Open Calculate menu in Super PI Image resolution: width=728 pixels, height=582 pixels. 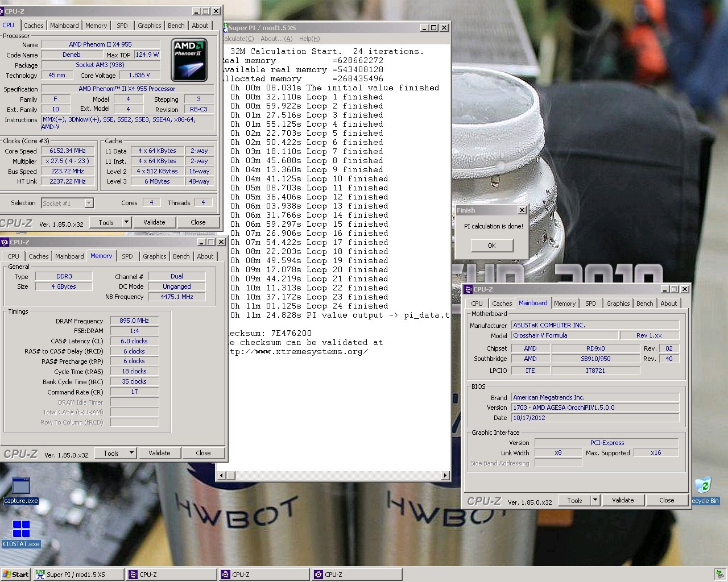coord(238,39)
